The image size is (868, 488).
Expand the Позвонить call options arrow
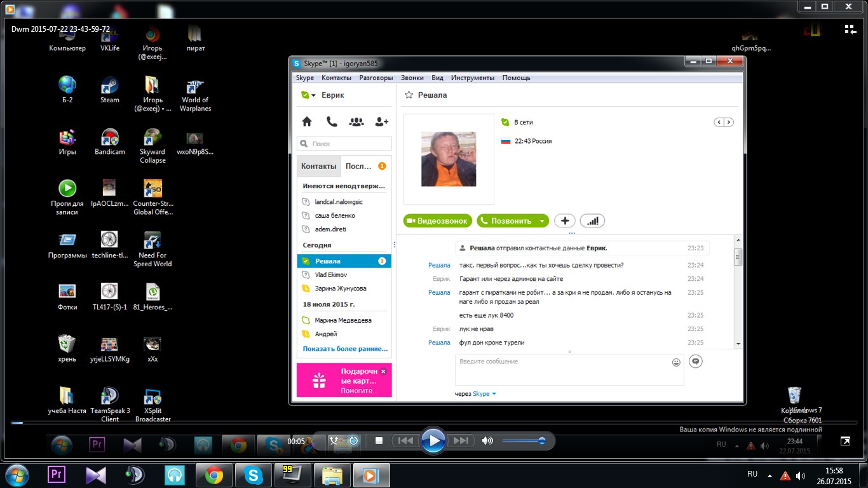(541, 221)
